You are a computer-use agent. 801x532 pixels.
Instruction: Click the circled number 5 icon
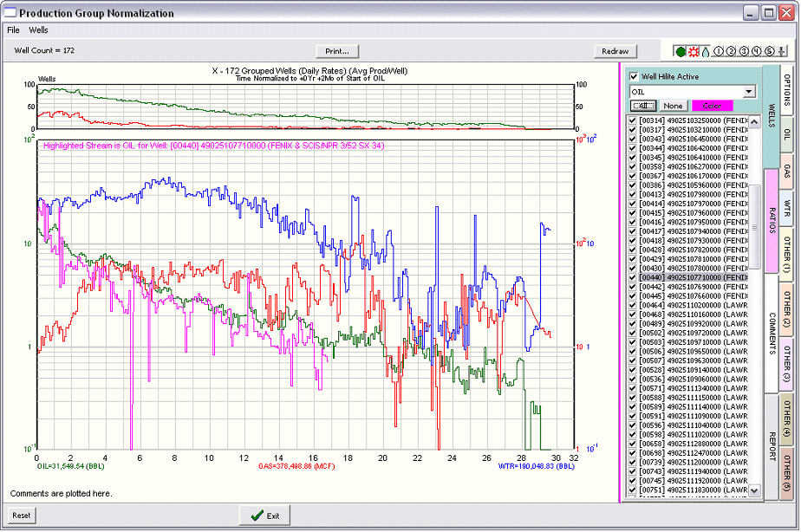click(x=769, y=51)
